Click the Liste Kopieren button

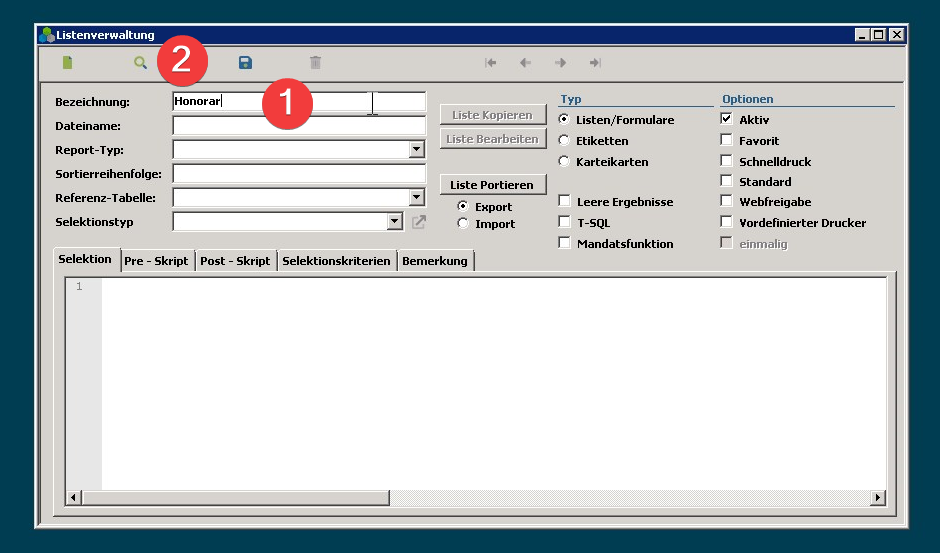coord(493,115)
